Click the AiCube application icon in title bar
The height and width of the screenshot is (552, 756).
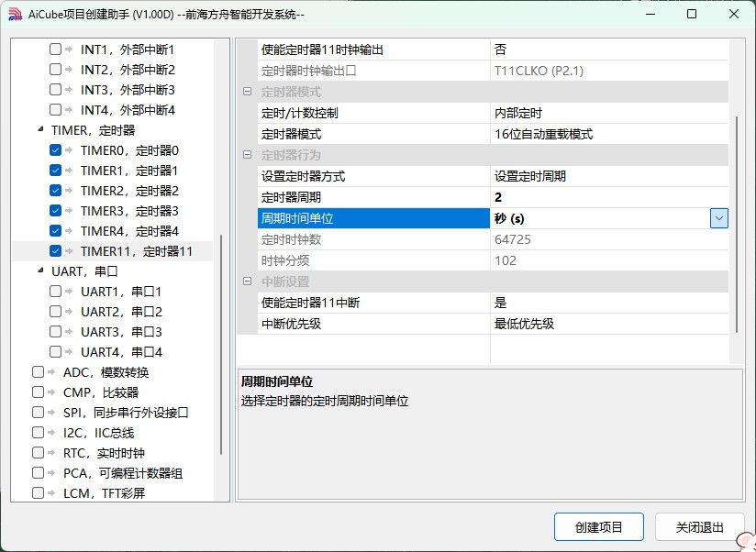click(x=16, y=14)
